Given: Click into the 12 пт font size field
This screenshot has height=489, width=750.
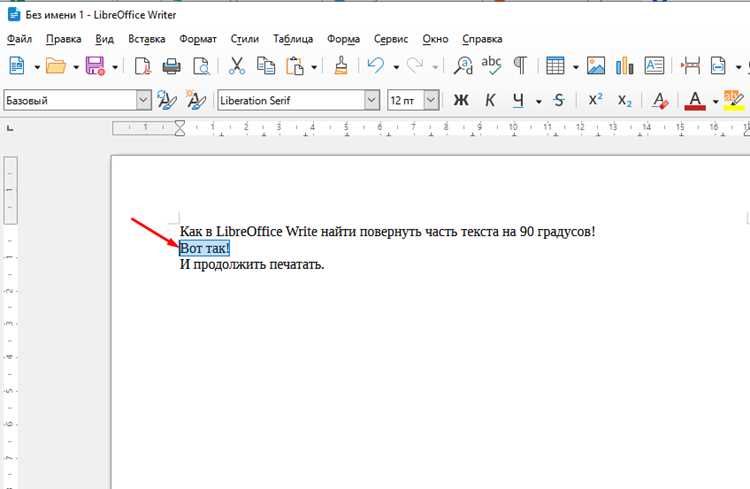Looking at the screenshot, I should pyautogui.click(x=406, y=100).
